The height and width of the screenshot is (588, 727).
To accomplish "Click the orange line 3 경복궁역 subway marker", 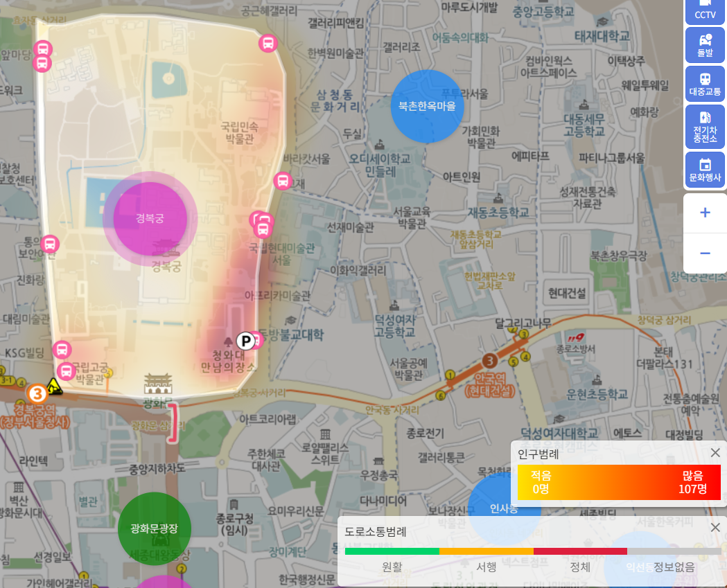I will [x=37, y=394].
